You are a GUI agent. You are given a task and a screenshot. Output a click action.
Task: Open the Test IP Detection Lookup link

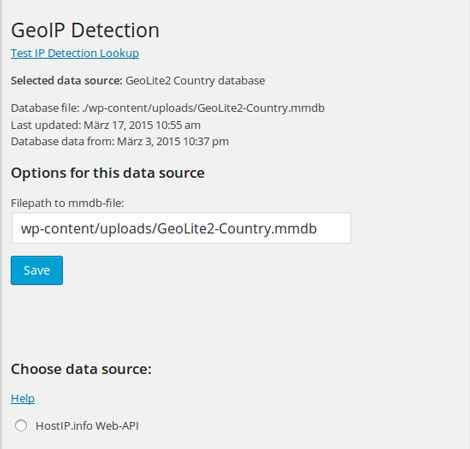[x=75, y=53]
